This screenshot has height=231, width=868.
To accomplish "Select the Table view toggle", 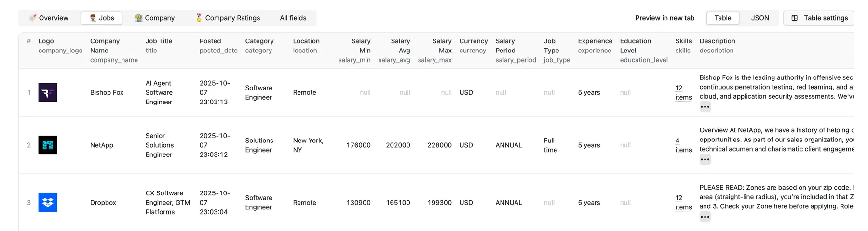I will tap(723, 18).
